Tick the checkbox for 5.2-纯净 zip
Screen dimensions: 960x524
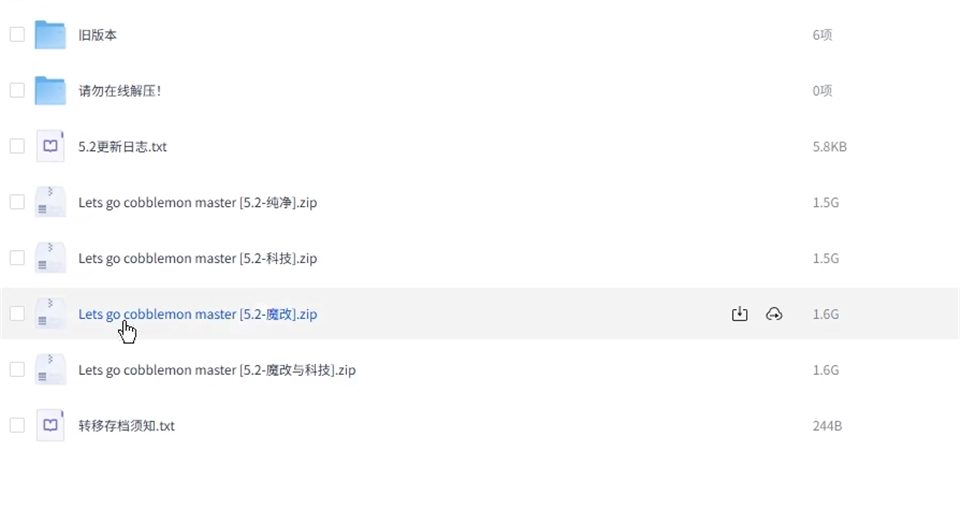(x=17, y=202)
